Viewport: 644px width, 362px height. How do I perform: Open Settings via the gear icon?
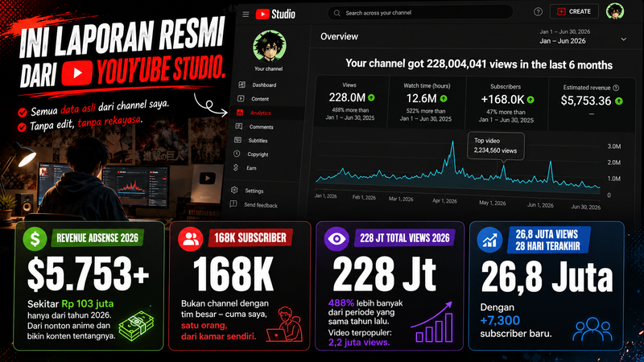[x=234, y=190]
